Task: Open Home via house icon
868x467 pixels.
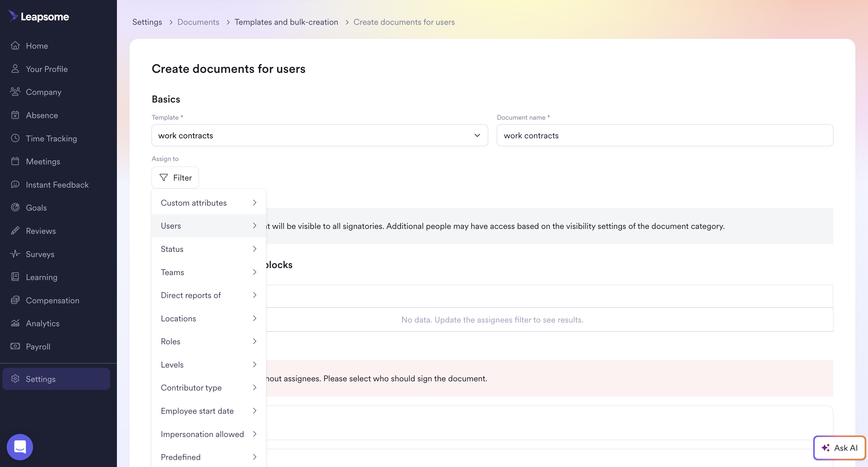Action: click(x=15, y=46)
